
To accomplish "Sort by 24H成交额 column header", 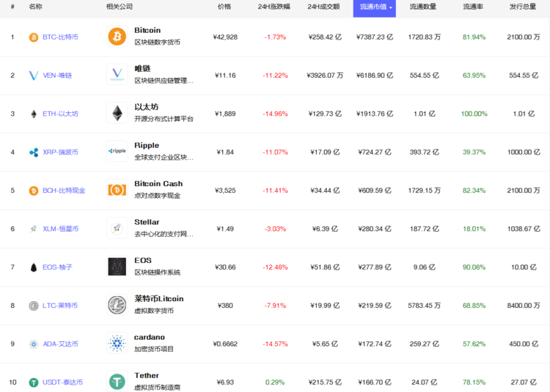I will [x=323, y=7].
